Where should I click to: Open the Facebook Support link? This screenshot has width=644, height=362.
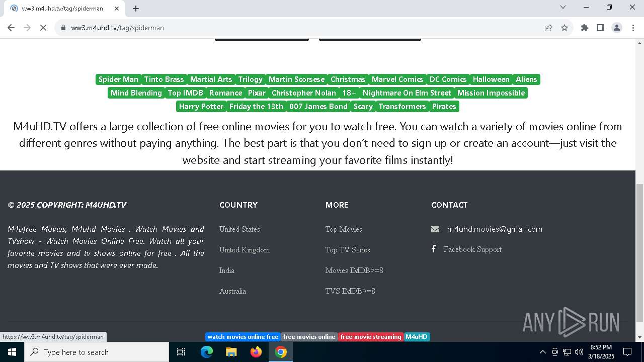(472, 249)
